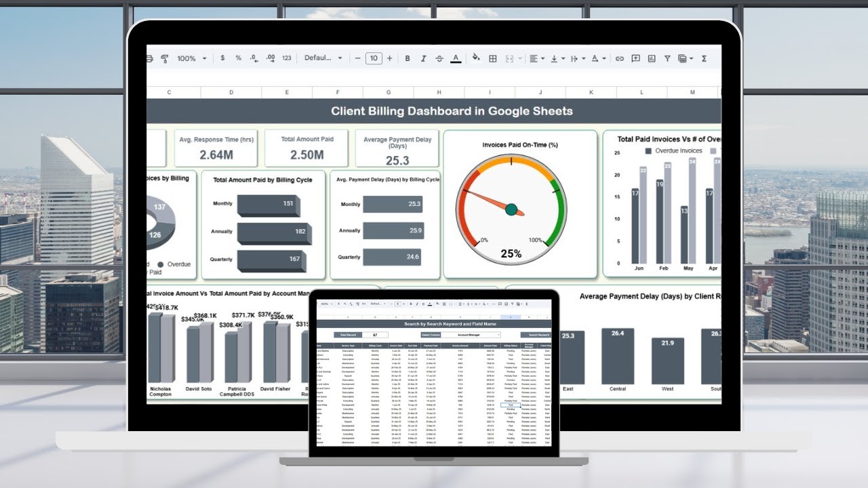Apply percent format with the % icon
The width and height of the screenshot is (868, 488).
[x=238, y=58]
